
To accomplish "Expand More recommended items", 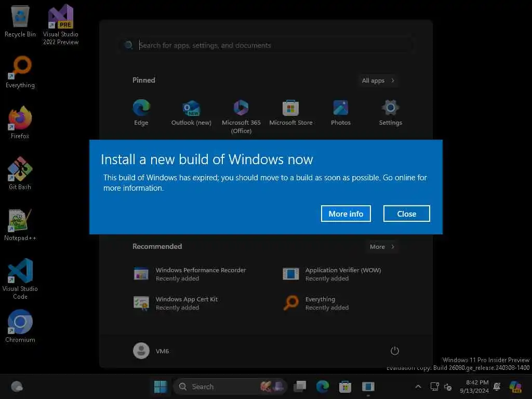I will click(x=382, y=247).
